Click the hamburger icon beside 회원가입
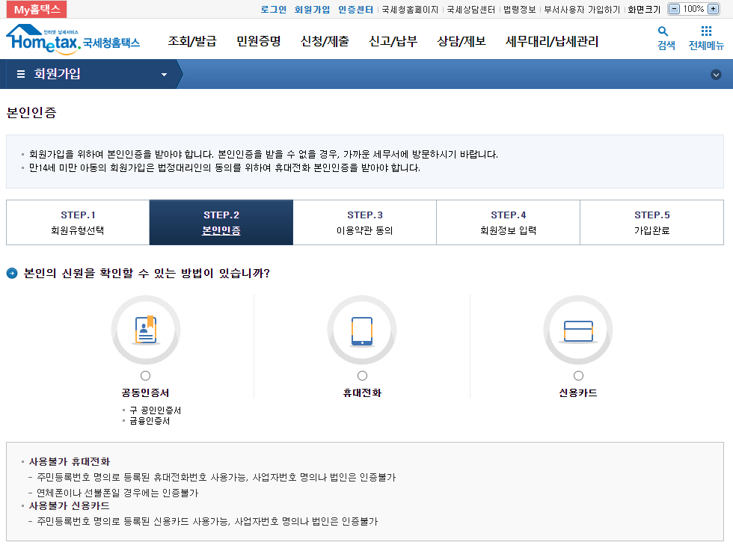Screen dimensions: 733x560 point(21,74)
